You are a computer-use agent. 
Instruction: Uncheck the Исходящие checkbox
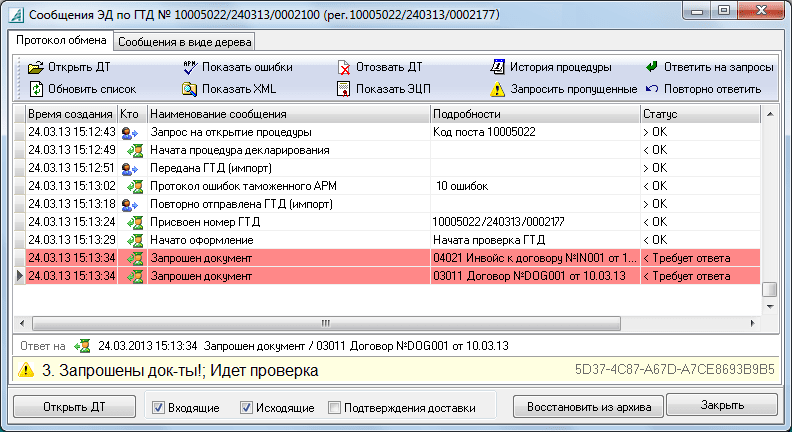(x=247, y=407)
